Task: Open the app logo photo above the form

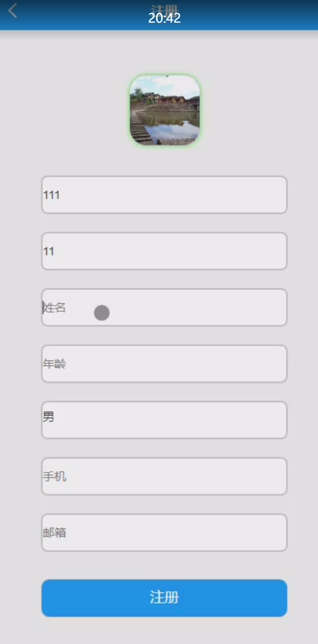Action: 164,110
